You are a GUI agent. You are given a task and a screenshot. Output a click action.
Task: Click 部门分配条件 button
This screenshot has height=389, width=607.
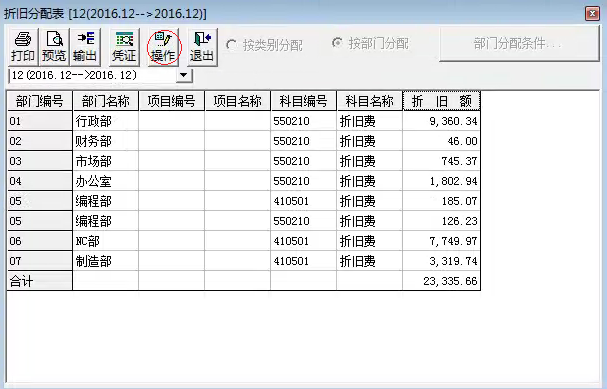click(519, 44)
